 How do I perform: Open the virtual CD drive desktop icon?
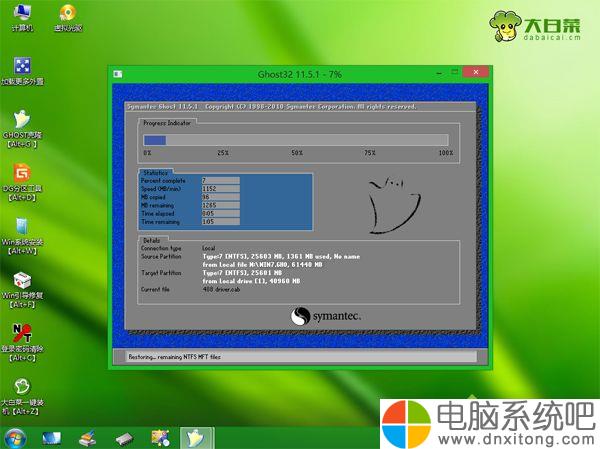click(x=68, y=17)
